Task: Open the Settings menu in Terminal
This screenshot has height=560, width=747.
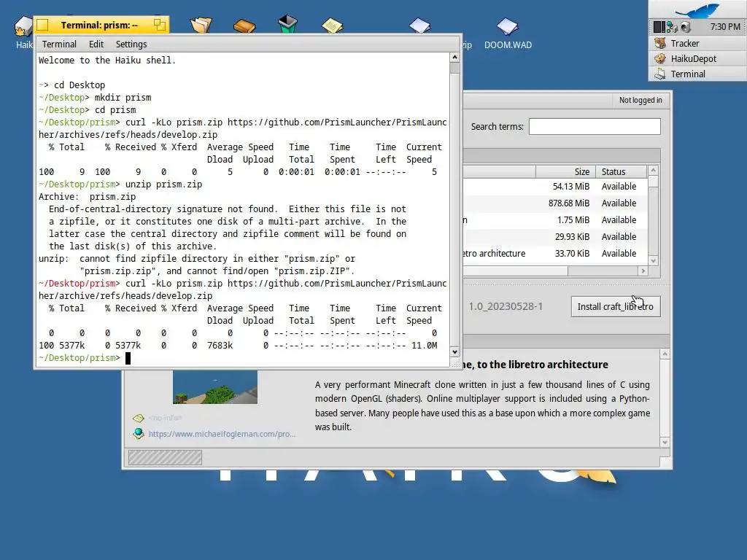Action: click(x=131, y=44)
